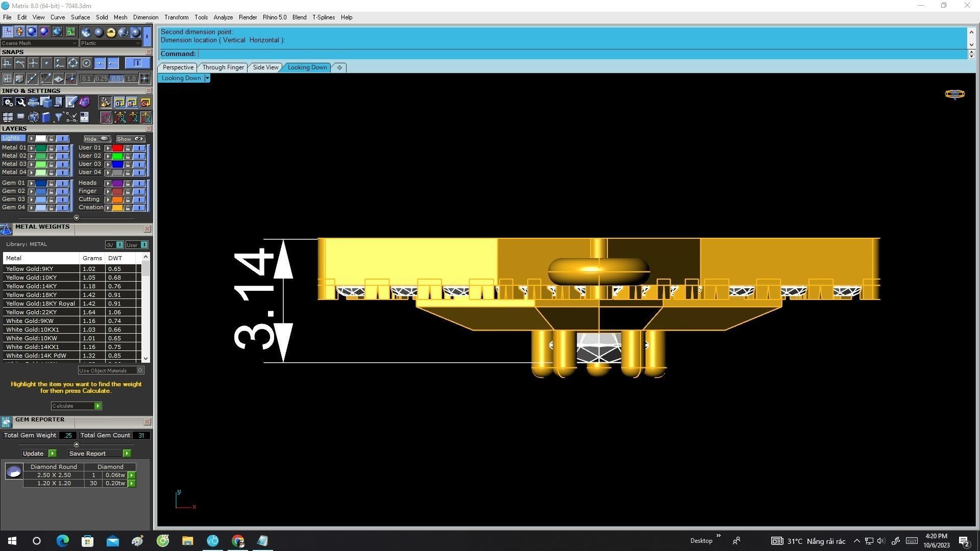This screenshot has width=980, height=551.
Task: Open the Coarse Mesh dropdown
Action: coord(75,43)
